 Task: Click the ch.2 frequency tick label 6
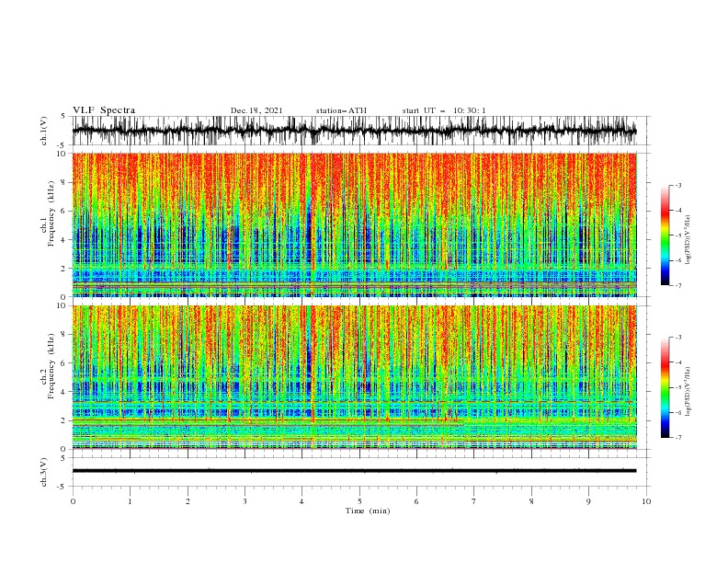[64, 363]
